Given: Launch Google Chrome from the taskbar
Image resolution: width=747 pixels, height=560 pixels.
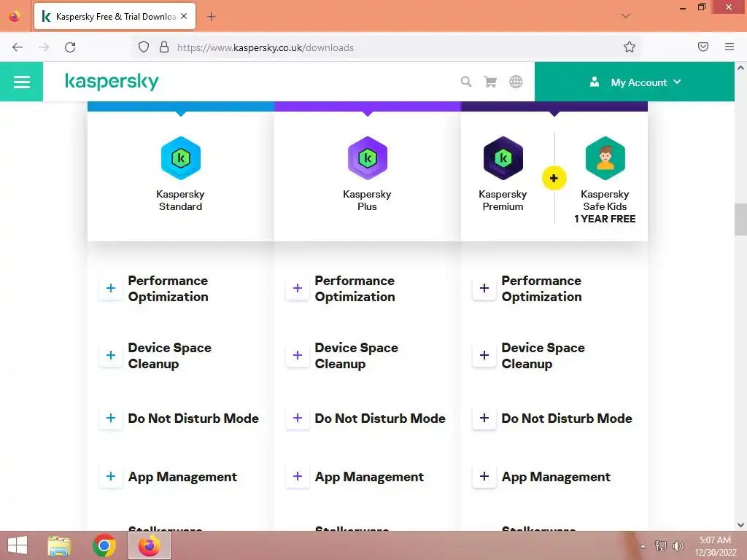Looking at the screenshot, I should click(104, 545).
